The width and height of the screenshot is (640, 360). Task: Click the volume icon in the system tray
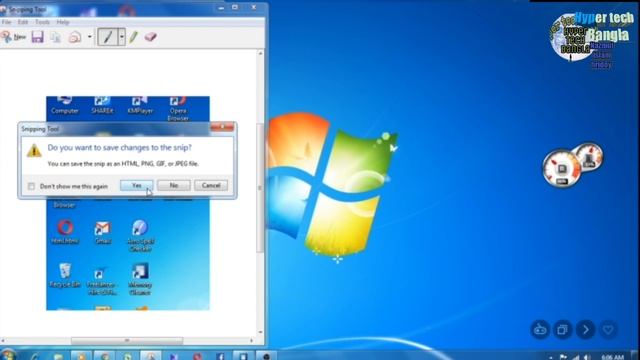tap(587, 357)
